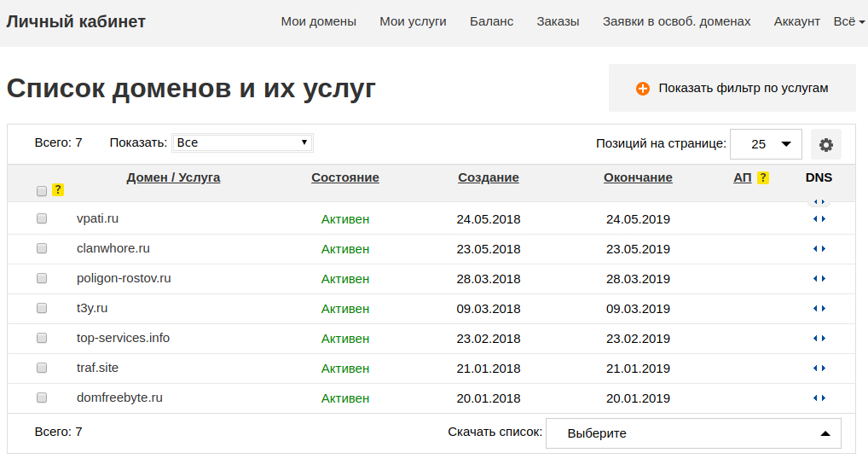Tick the checkbox for poligon-rostov.ru

click(42, 278)
